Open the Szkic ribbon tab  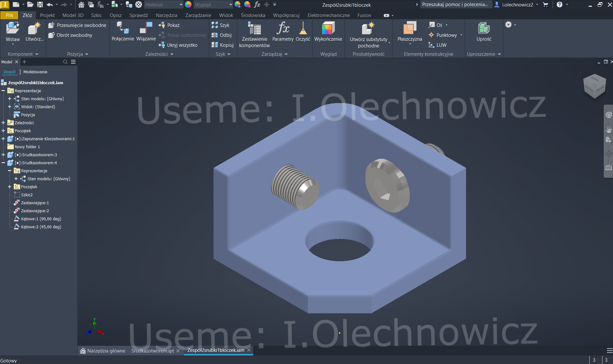coord(96,15)
